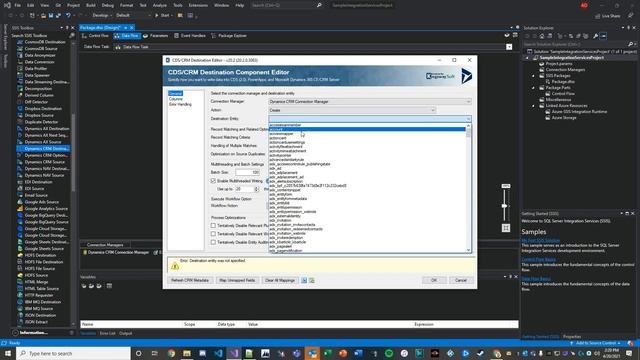This screenshot has height=360, width=640.
Task: Click canvas zoom slider handle
Action: (x=504, y=206)
